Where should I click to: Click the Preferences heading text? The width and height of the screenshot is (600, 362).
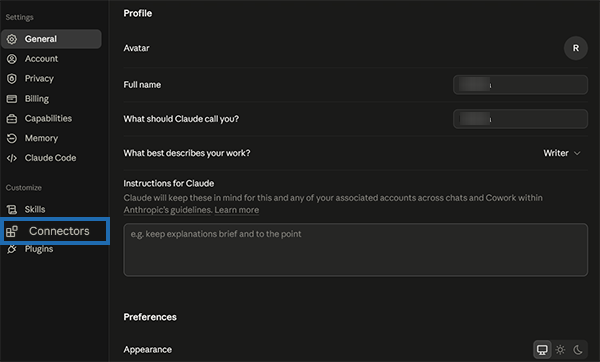point(150,317)
